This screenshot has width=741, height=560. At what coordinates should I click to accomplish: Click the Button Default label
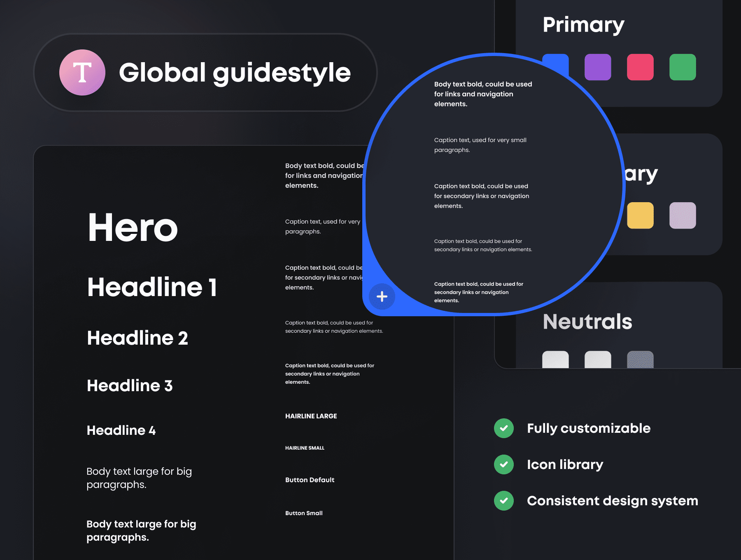310,480
